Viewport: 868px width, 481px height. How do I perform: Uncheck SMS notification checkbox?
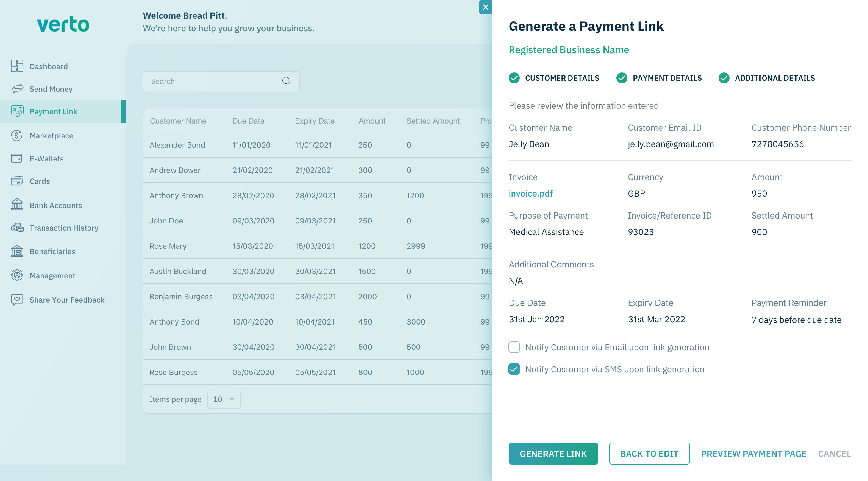click(x=514, y=369)
